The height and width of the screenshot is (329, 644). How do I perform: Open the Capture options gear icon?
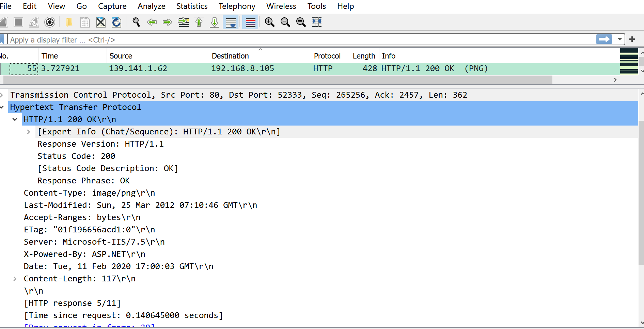click(x=50, y=22)
